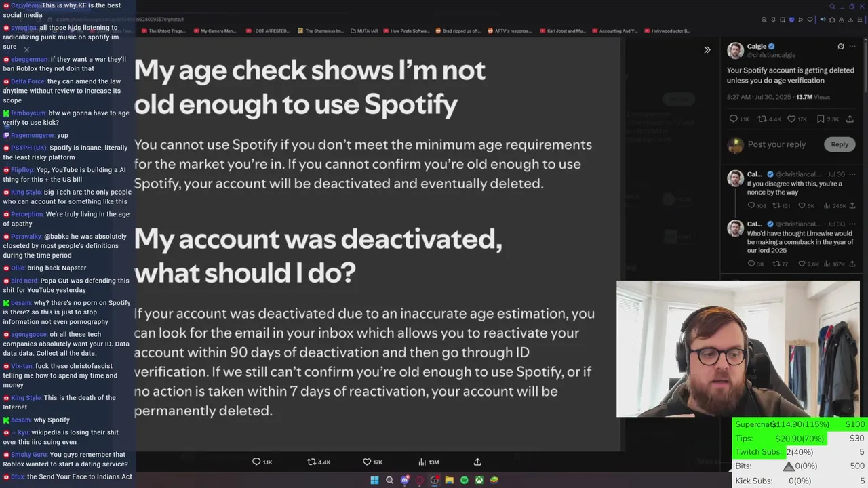868x488 pixels.
Task: Click share icon under photo
Action: (477, 462)
